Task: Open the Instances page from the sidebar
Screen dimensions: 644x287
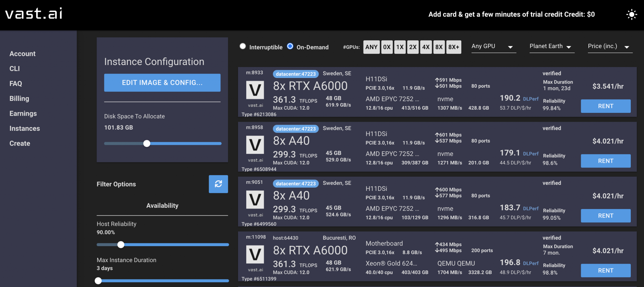Action: (25, 128)
